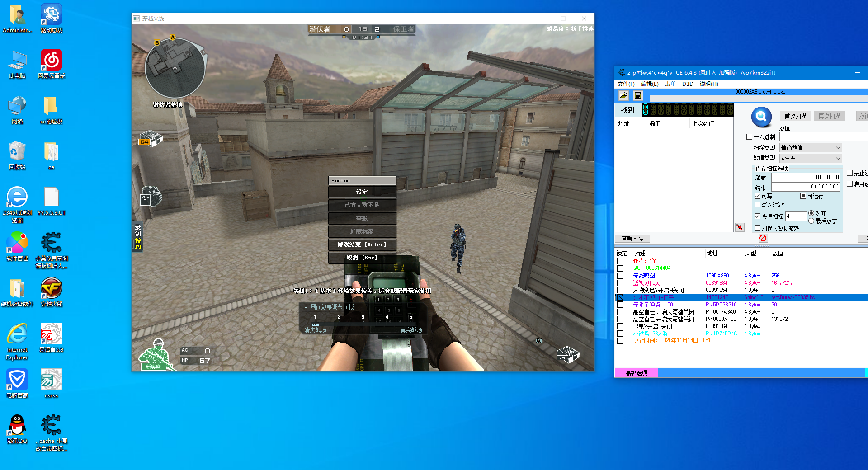Click the 首次扫描 first scan button
Image resolution: width=868 pixels, height=470 pixels.
click(x=796, y=116)
